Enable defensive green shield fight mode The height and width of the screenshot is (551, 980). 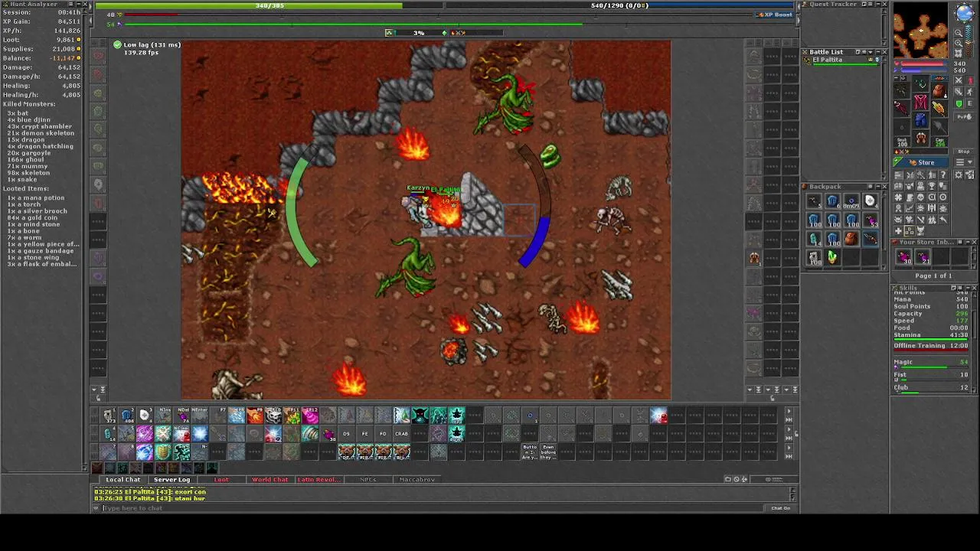[959, 103]
